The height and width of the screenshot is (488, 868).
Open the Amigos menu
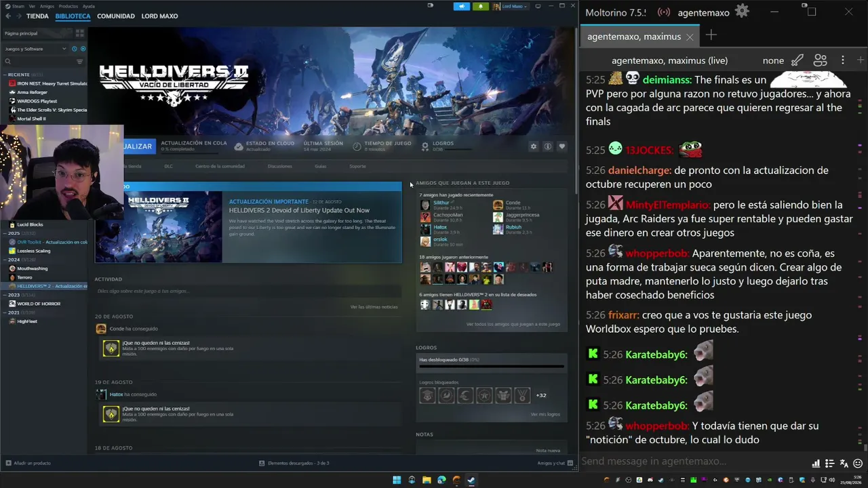pos(47,6)
